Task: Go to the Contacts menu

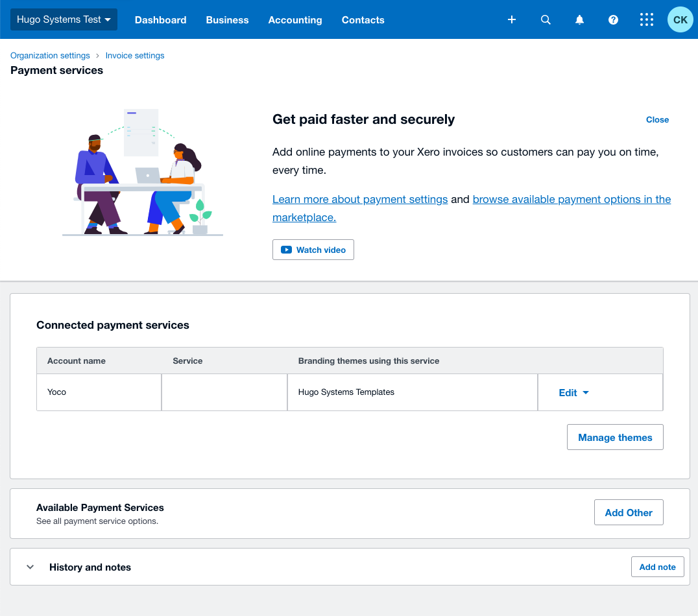Action: [x=363, y=20]
